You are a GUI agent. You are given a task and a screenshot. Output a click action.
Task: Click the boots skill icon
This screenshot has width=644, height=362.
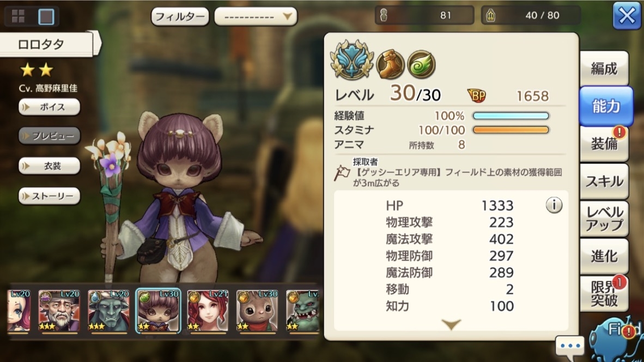[x=391, y=64]
